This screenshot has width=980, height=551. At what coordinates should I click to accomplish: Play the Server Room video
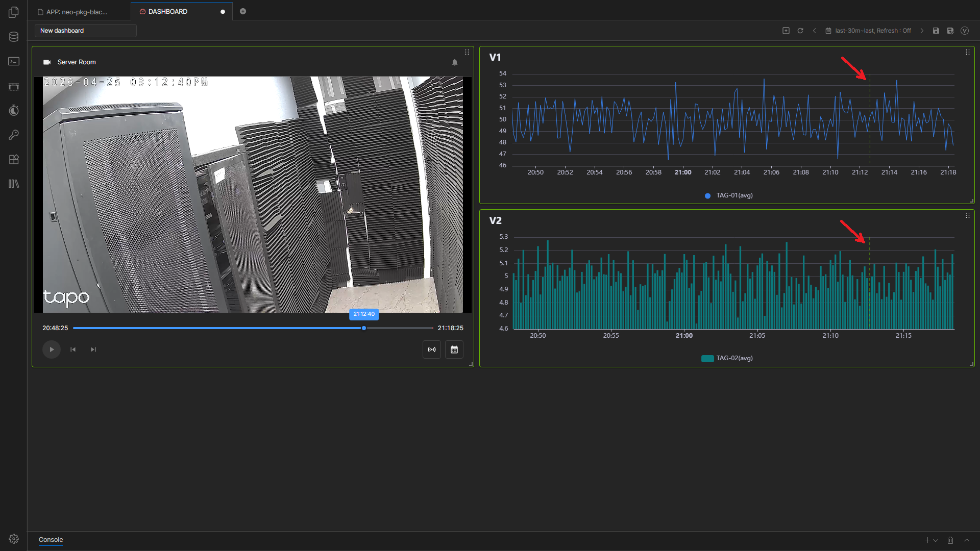(52, 349)
